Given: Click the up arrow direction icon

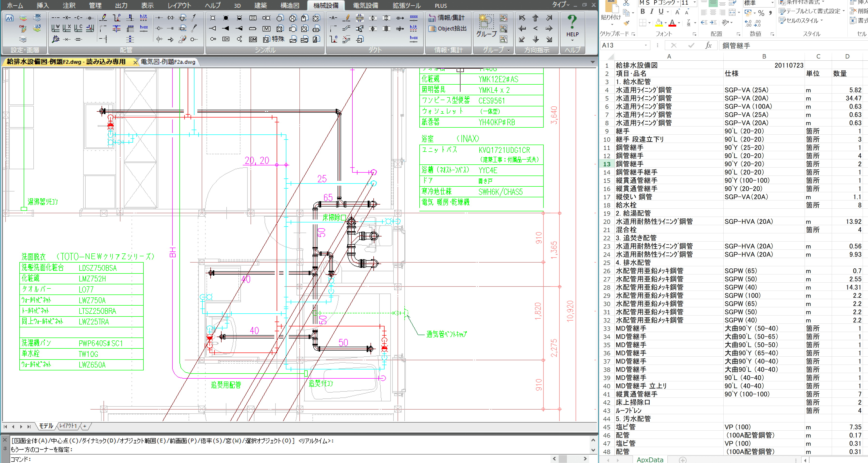Looking at the screenshot, I should (x=535, y=17).
